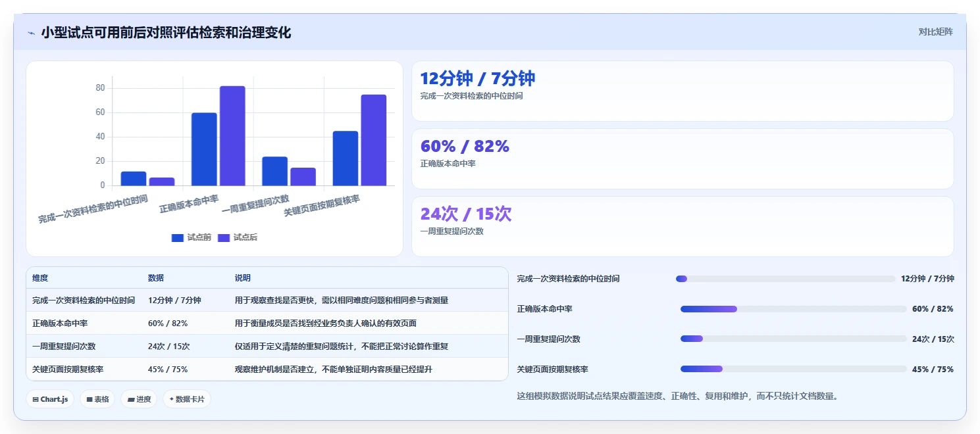Click the 60% / 82% data card

pyautogui.click(x=683, y=159)
